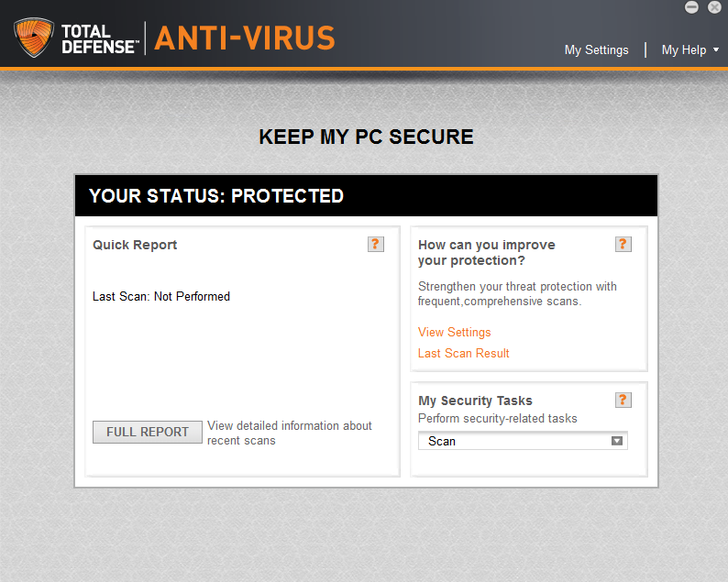The height and width of the screenshot is (582, 728).
Task: Open the Last Scan Result link
Action: tap(463, 353)
